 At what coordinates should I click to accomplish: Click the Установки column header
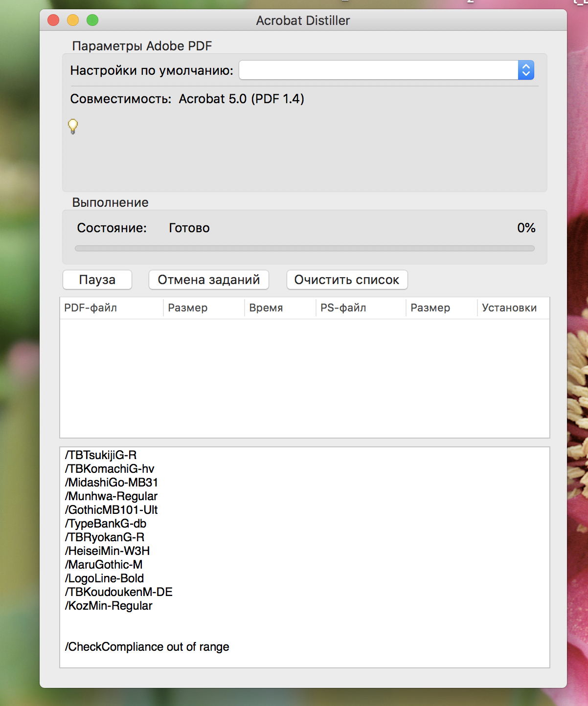(513, 308)
